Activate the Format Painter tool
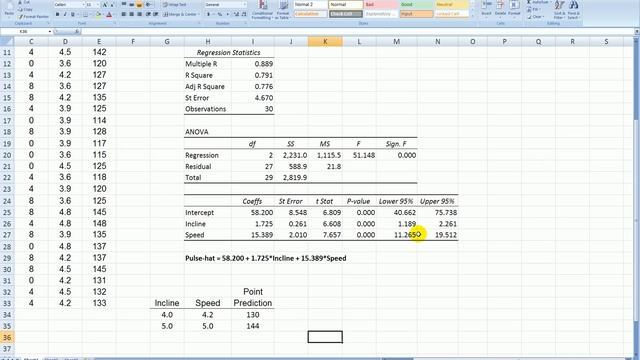This screenshot has width=640, height=360. point(33,16)
